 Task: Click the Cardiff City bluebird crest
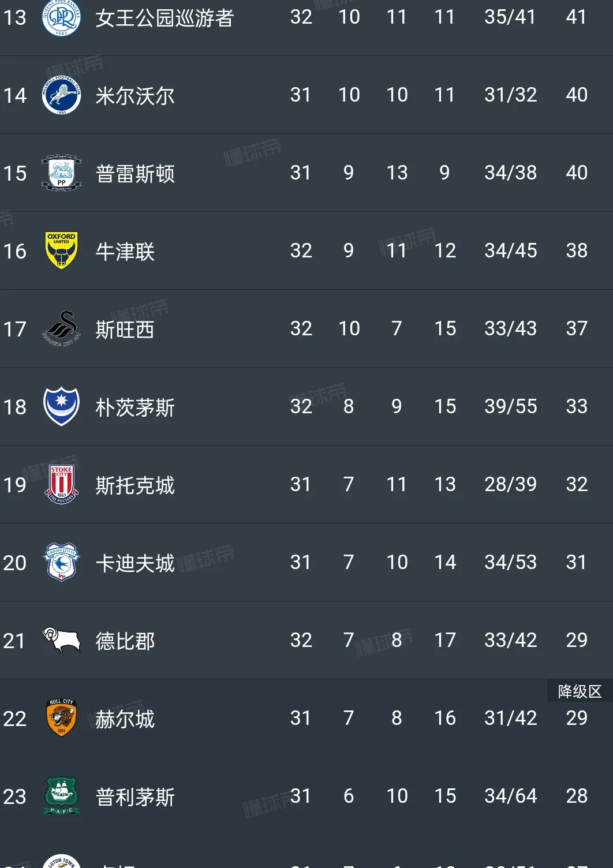(x=61, y=562)
